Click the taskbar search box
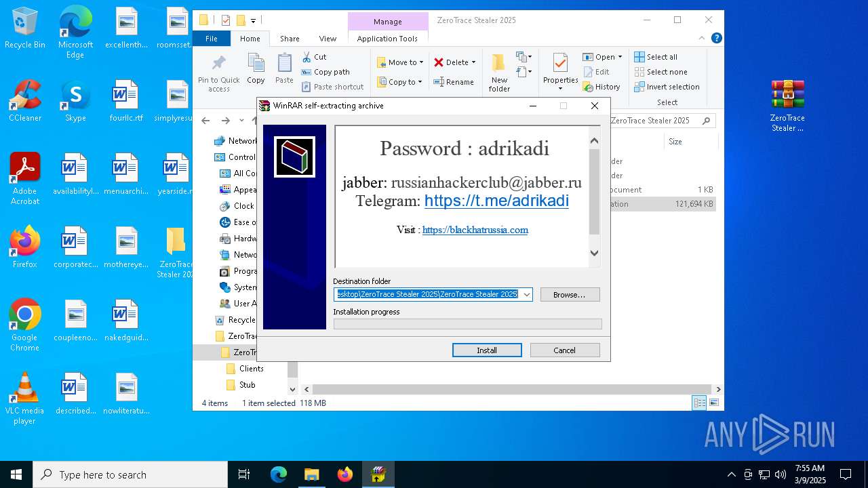 pyautogui.click(x=130, y=474)
